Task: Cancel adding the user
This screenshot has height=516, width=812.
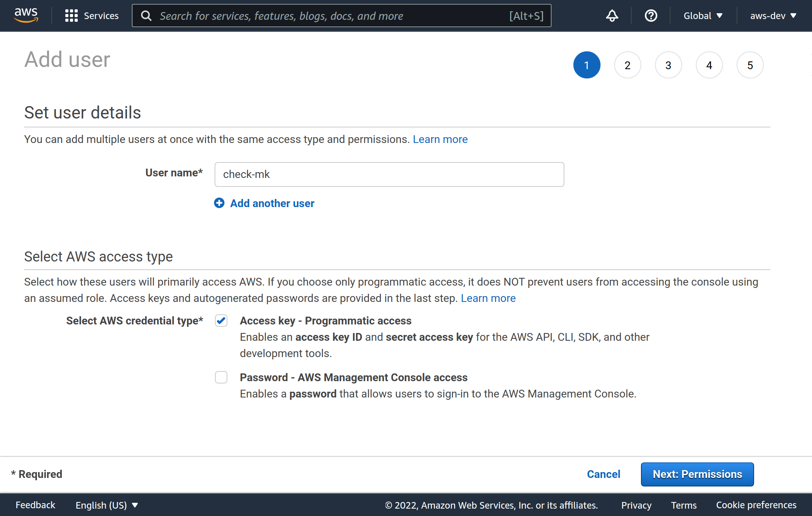Action: pos(603,474)
